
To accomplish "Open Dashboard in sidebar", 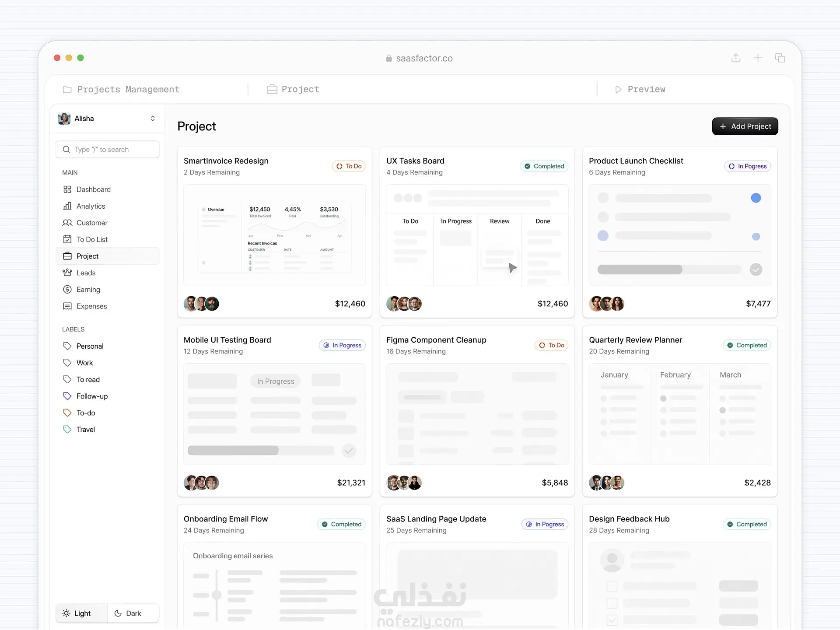I will [108, 189].
